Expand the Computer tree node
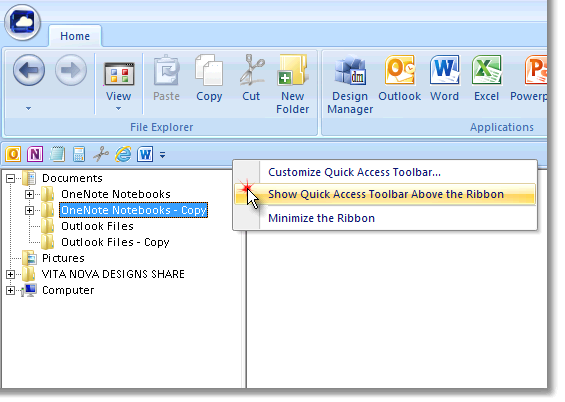The height and width of the screenshot is (402, 565). (10, 290)
